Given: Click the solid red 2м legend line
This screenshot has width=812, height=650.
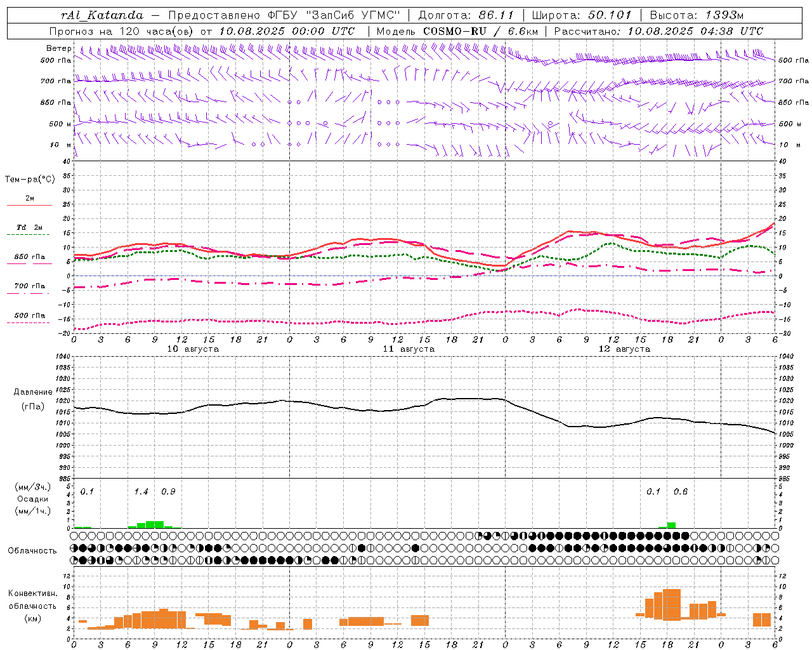Looking at the screenshot, I should [29, 205].
